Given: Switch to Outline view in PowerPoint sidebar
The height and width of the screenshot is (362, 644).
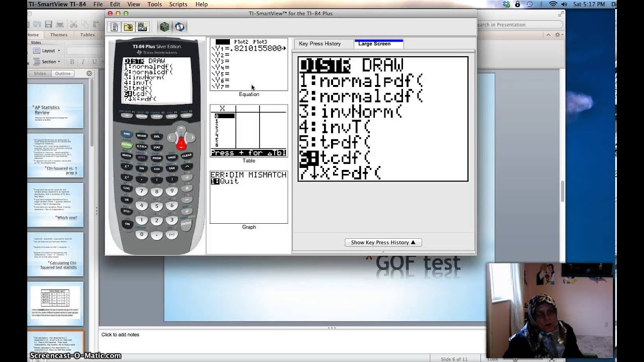Looking at the screenshot, I should point(63,73).
